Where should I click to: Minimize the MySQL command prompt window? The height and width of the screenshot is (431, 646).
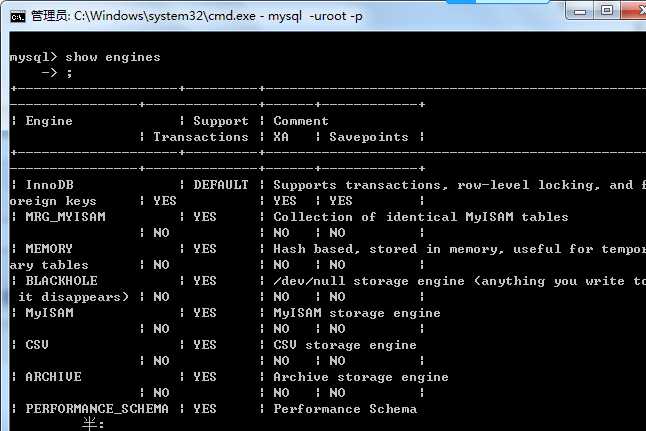(577, 10)
